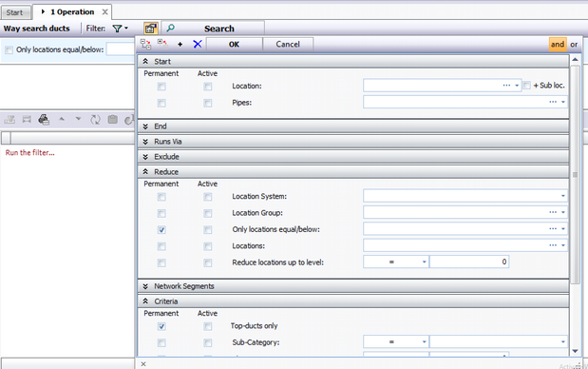This screenshot has height=369, width=588.
Task: Open the Reduce level operator dropdown
Action: pos(424,262)
